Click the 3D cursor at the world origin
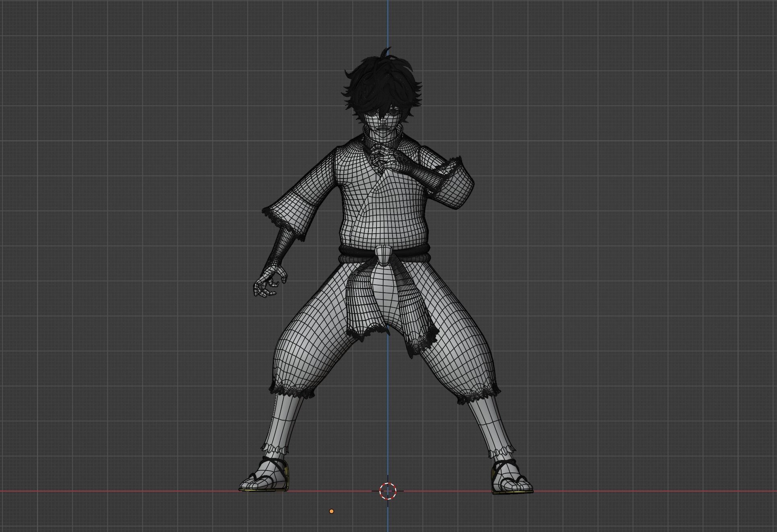Image resolution: width=777 pixels, height=532 pixels. tap(388, 491)
